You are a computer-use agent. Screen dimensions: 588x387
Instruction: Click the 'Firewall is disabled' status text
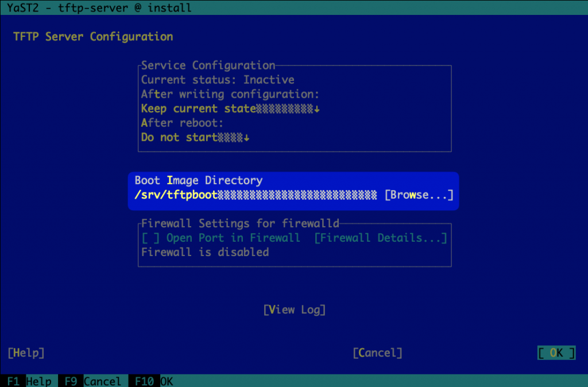[205, 252]
